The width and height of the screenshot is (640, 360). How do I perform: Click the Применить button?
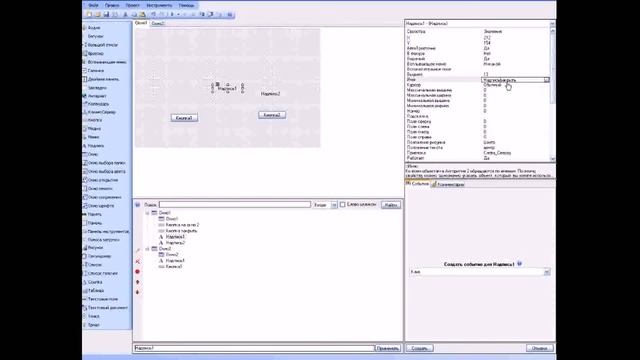(x=387, y=348)
